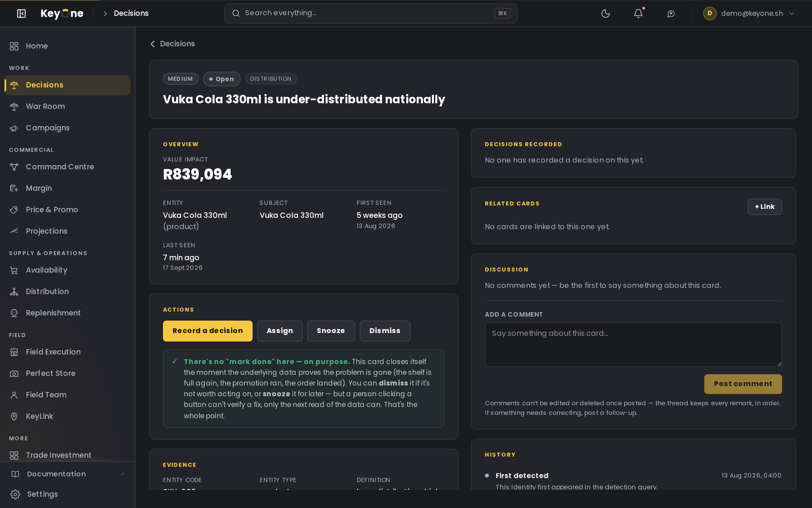Toggle dark mode with moon icon
The width and height of the screenshot is (812, 508).
(605, 14)
